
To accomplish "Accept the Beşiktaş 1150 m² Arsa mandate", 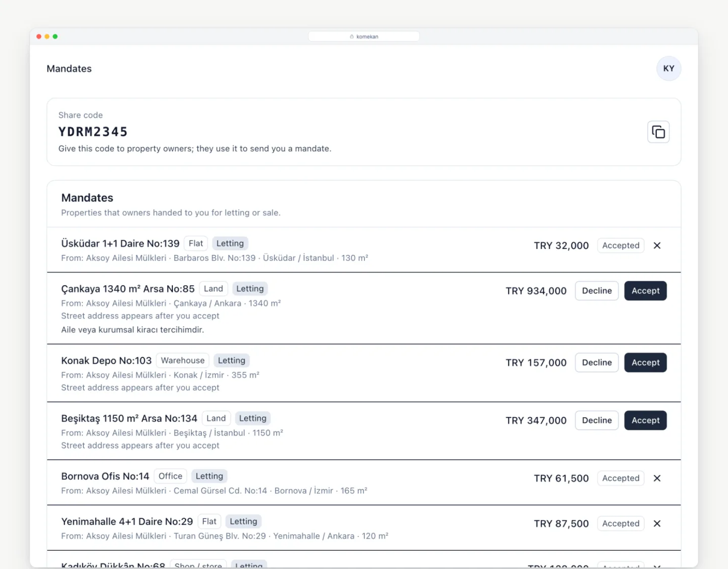I will pos(646,420).
